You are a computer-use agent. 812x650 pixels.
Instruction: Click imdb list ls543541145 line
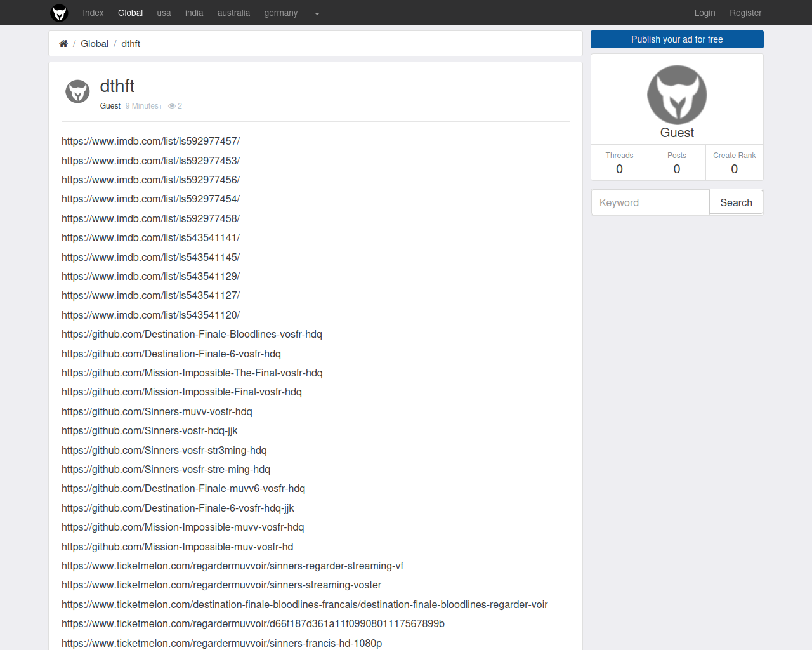pos(150,257)
